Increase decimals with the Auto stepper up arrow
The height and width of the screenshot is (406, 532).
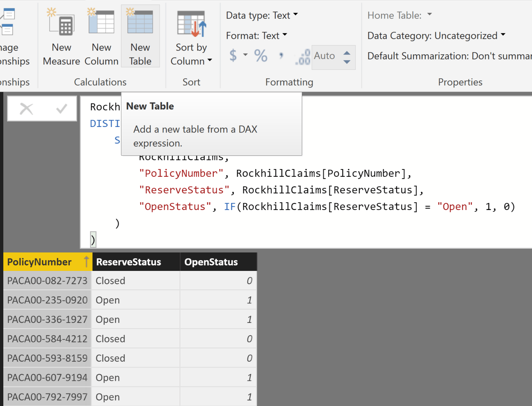pyautogui.click(x=346, y=53)
